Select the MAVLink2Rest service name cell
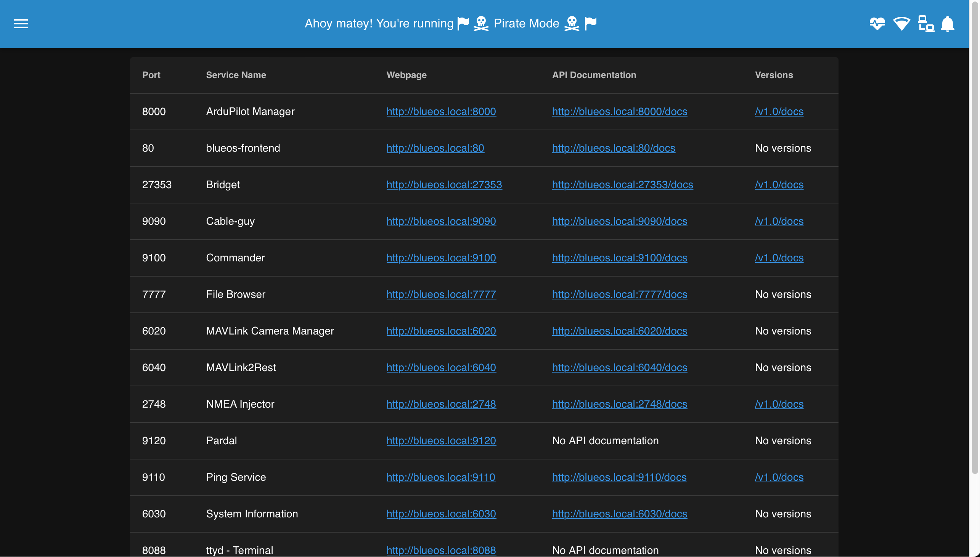This screenshot has height=557, width=980. point(241,367)
